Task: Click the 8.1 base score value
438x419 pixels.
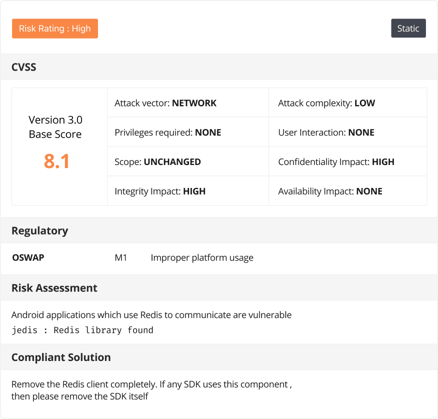Action: [x=57, y=161]
